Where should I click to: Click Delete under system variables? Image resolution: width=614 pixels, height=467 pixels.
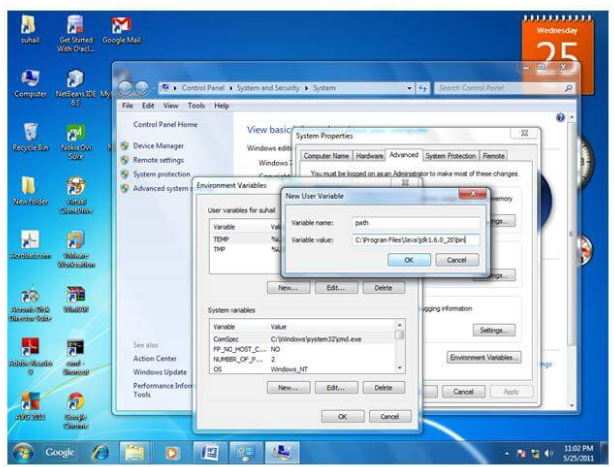383,388
